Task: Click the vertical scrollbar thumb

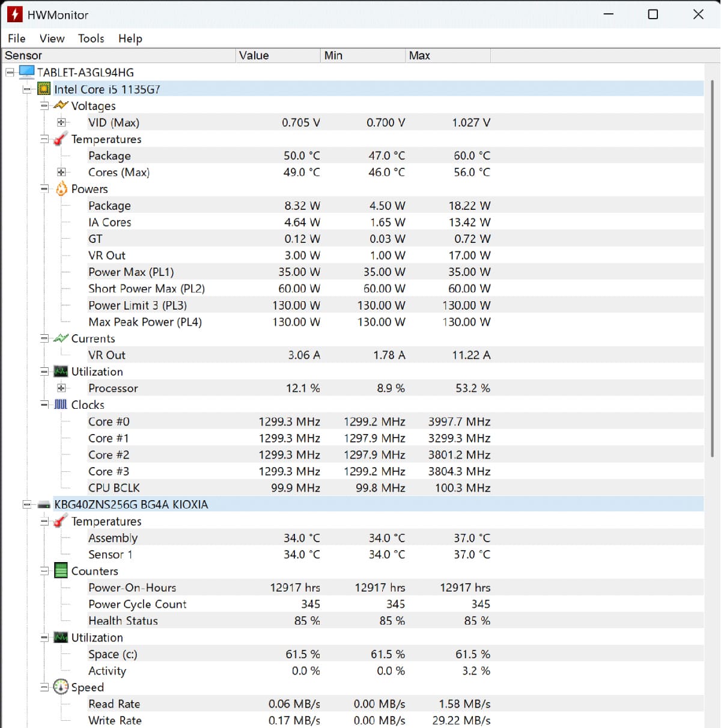Action: pyautogui.click(x=713, y=268)
